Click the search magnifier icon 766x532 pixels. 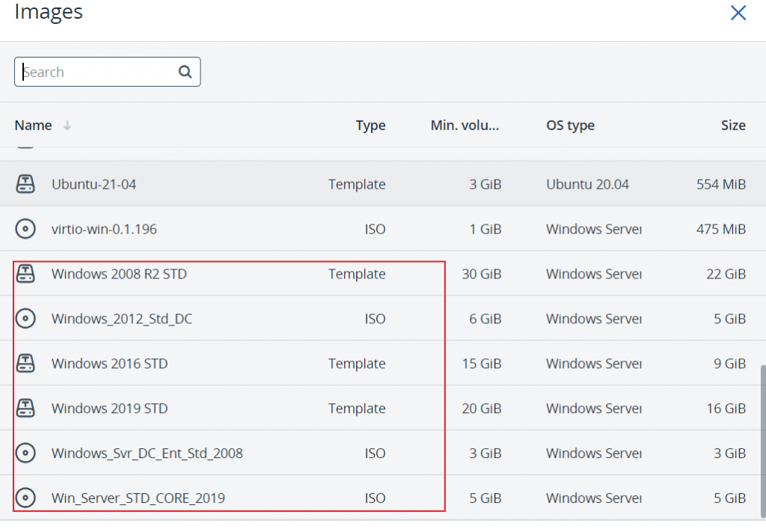coord(186,72)
